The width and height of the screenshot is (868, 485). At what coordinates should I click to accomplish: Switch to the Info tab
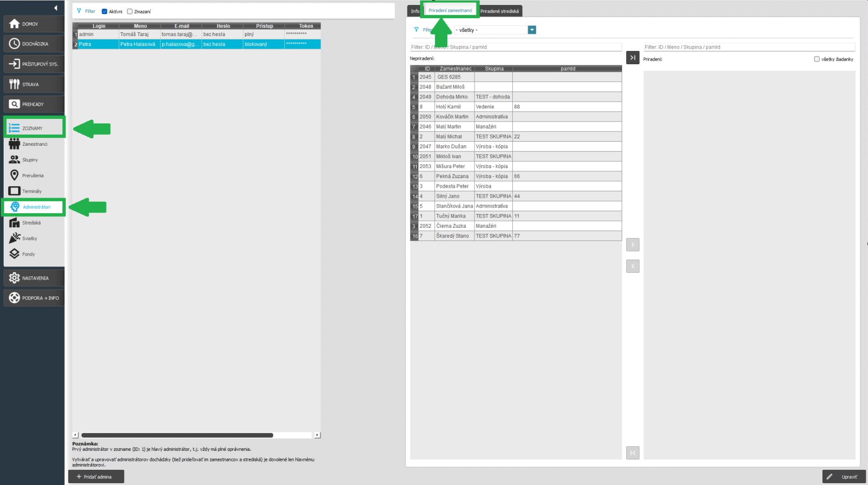415,11
